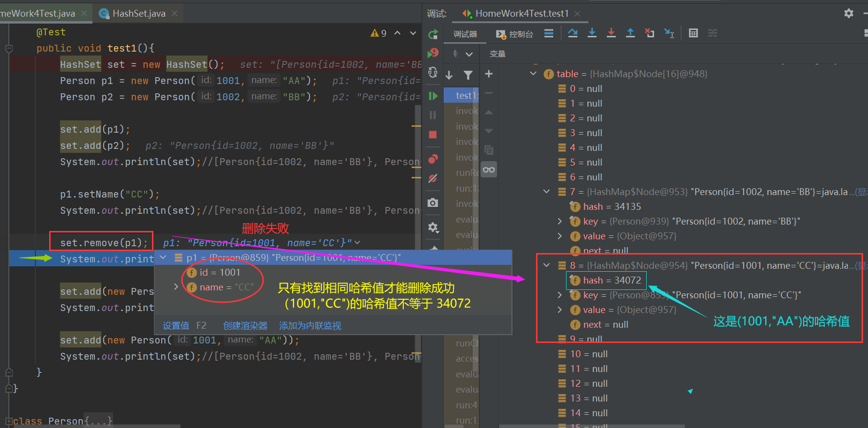868x428 pixels.
Task: Select hash = 34135 variable row
Action: (605, 206)
